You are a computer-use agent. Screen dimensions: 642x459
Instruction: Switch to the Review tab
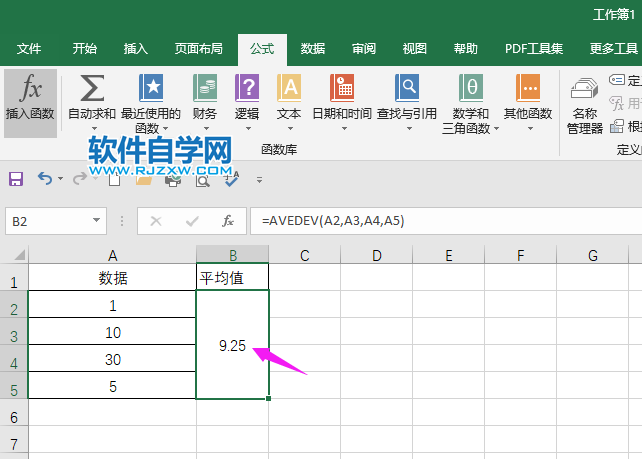click(x=364, y=49)
